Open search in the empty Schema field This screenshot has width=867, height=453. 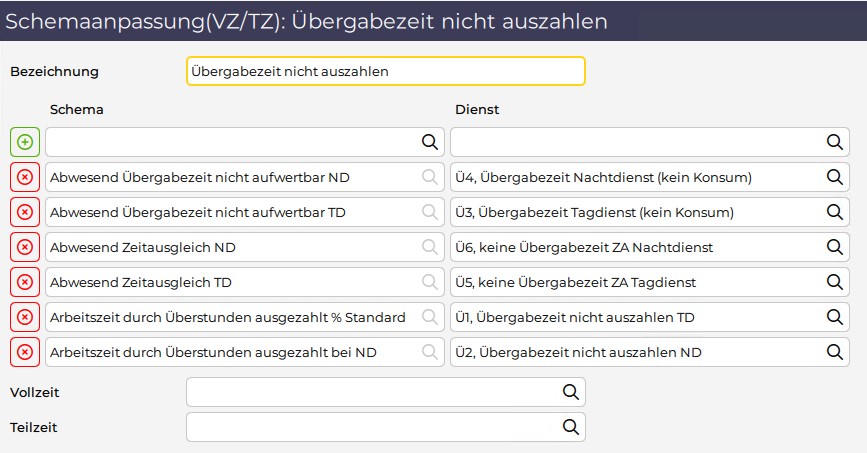430,142
